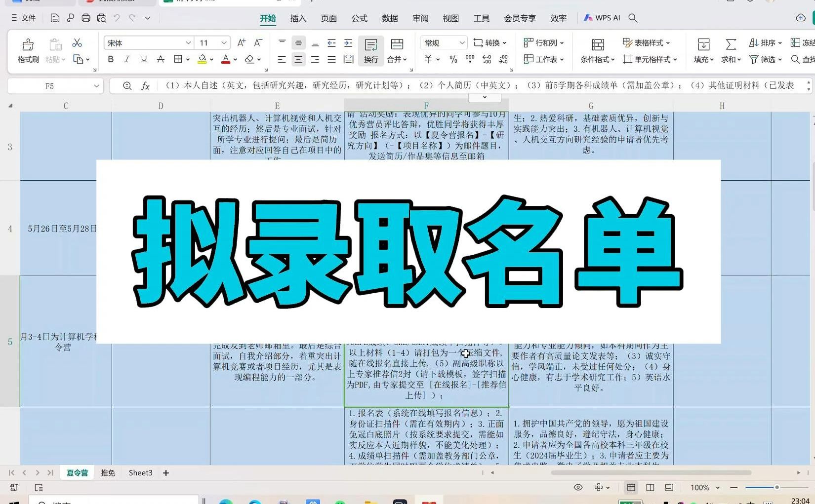
Task: Click the Conditional Formatting (条件格式) icon
Action: coord(598,44)
